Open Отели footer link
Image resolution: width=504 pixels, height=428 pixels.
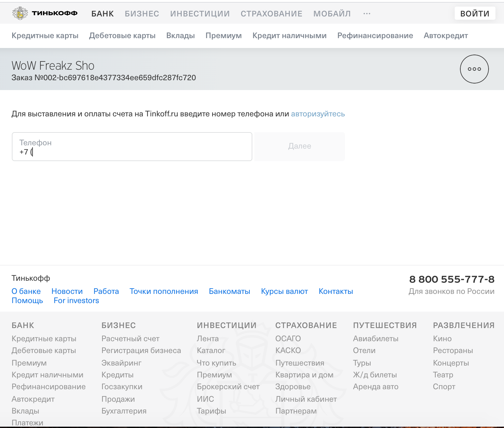pyautogui.click(x=364, y=350)
